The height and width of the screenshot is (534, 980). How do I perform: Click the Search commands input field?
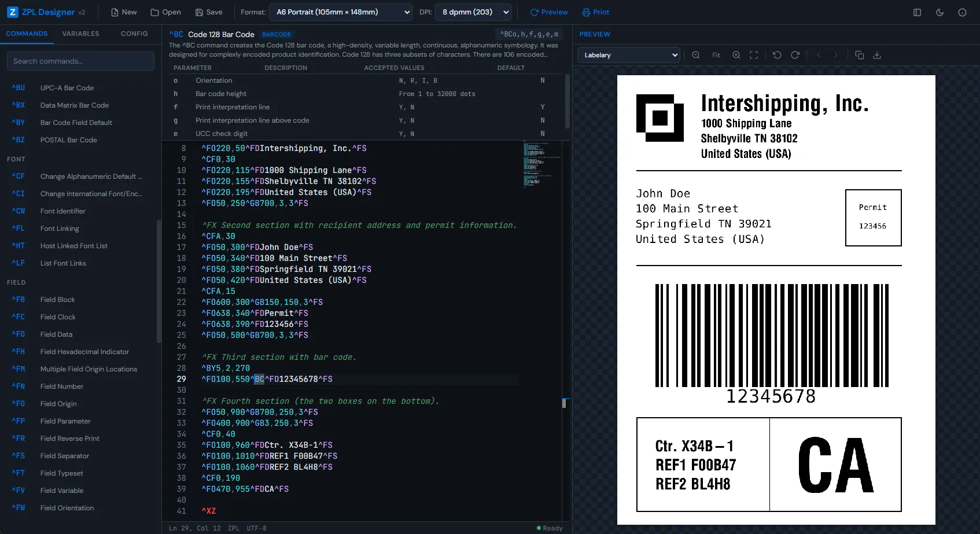click(x=80, y=61)
